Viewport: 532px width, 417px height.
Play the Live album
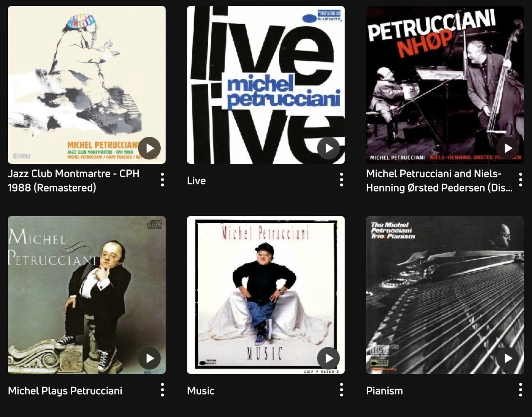[328, 148]
